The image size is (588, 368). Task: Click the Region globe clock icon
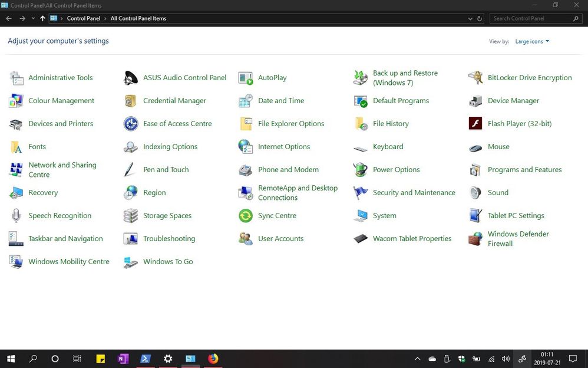(x=131, y=193)
